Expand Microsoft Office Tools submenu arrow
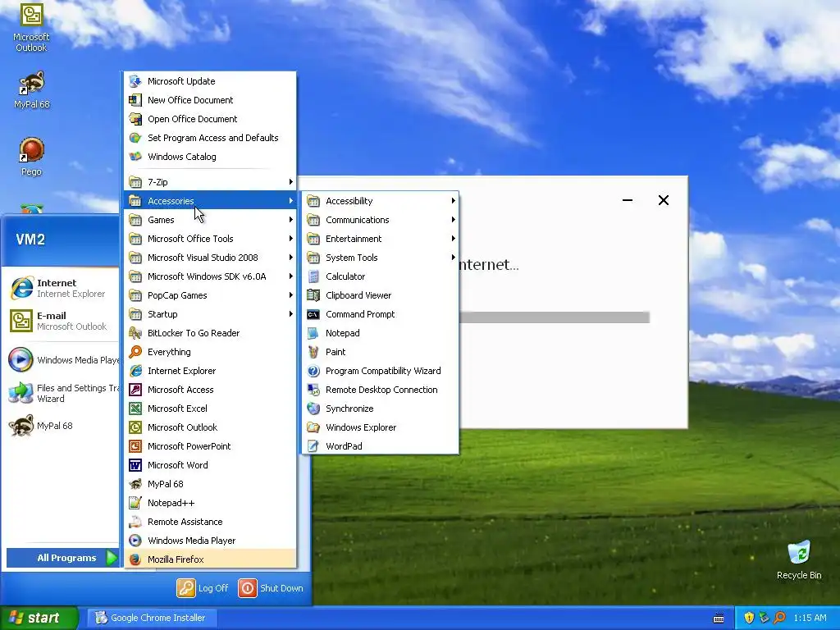 click(x=291, y=239)
